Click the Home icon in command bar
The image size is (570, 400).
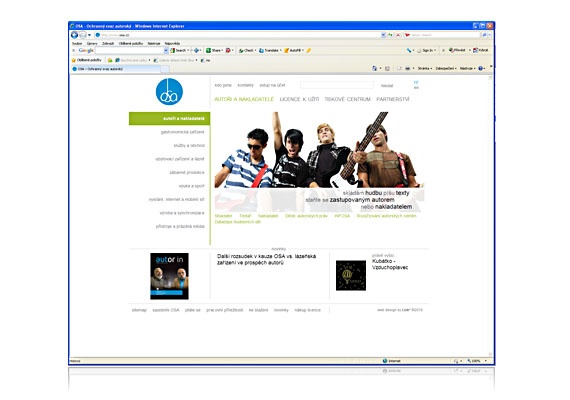374,68
